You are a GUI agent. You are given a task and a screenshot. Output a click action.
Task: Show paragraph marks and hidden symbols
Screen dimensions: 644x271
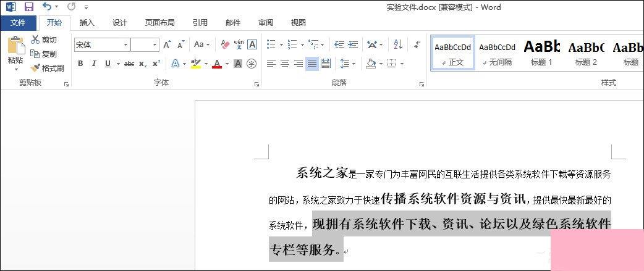(x=417, y=44)
